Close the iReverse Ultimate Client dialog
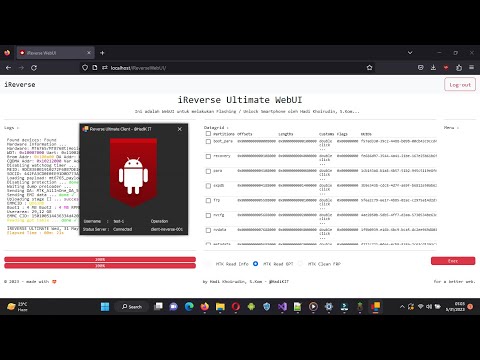Viewport: 480px width, 360px height. (x=180, y=129)
